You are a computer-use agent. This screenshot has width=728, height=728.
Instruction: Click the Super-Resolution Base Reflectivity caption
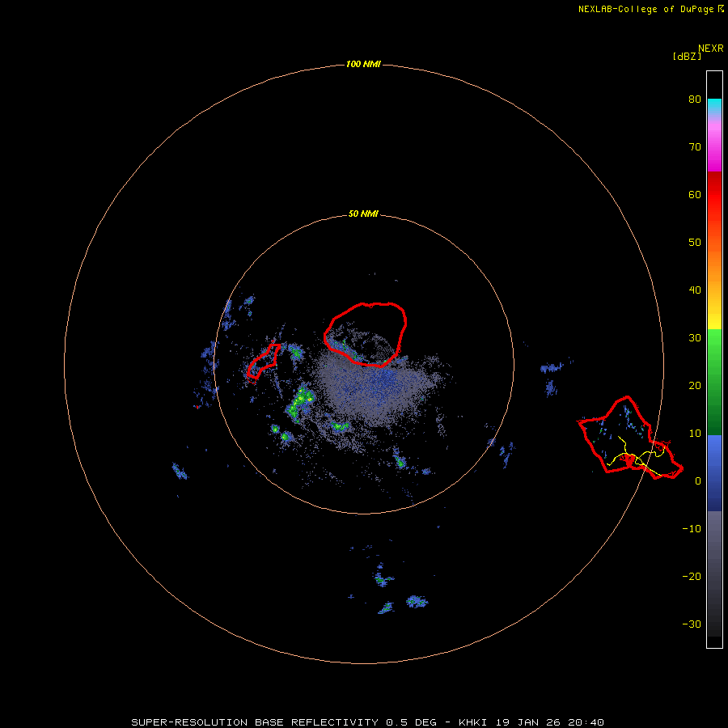(x=368, y=722)
